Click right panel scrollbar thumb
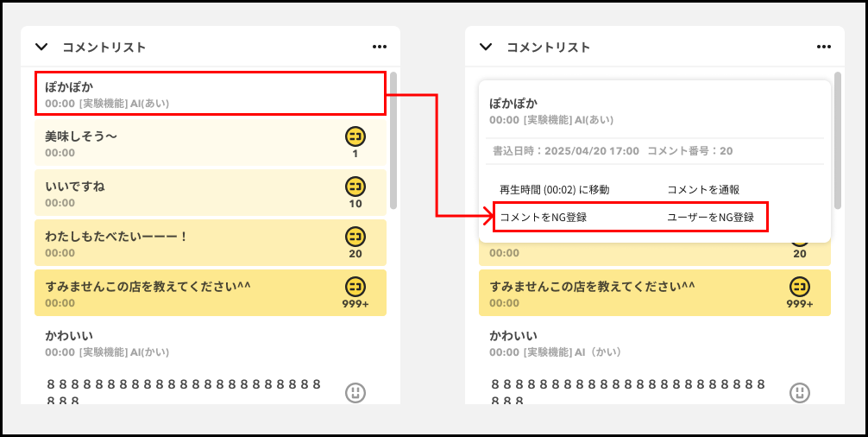The height and width of the screenshot is (437, 868). pos(838,140)
